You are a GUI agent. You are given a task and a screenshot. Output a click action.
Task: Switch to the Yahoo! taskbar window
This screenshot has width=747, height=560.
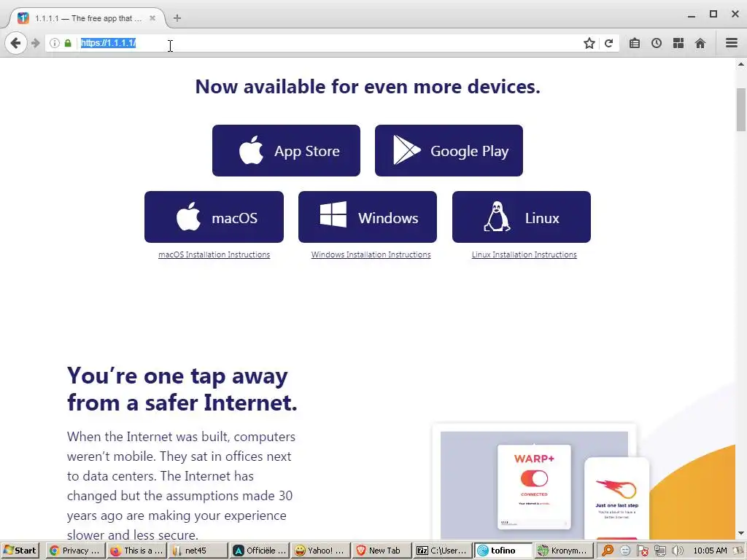click(320, 551)
